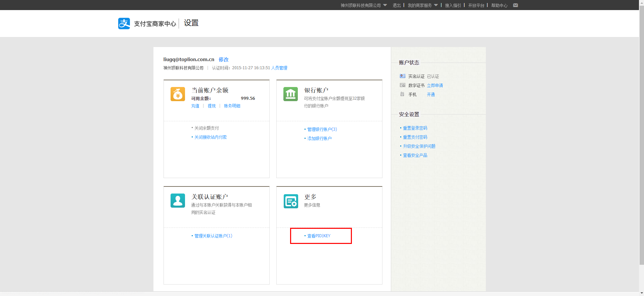
Task: Open 管理关联认证账户(1) link
Action: coord(213,236)
